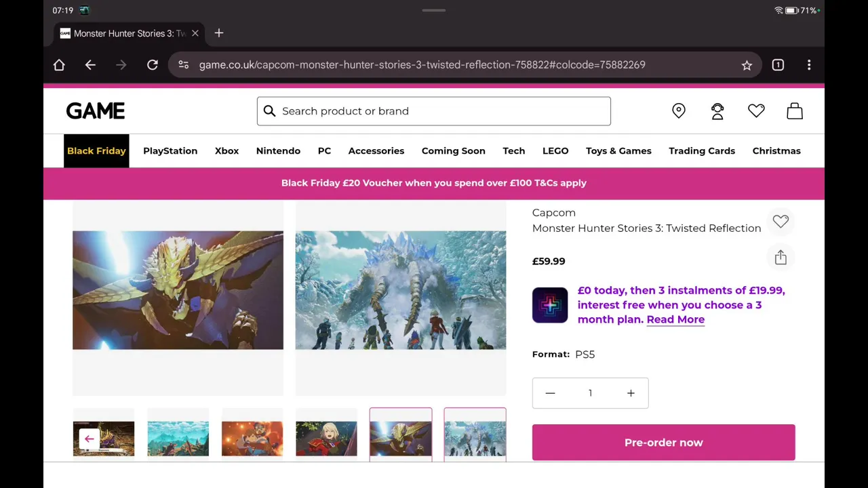The height and width of the screenshot is (488, 868).
Task: Click the Search product or brand field
Action: (x=434, y=111)
